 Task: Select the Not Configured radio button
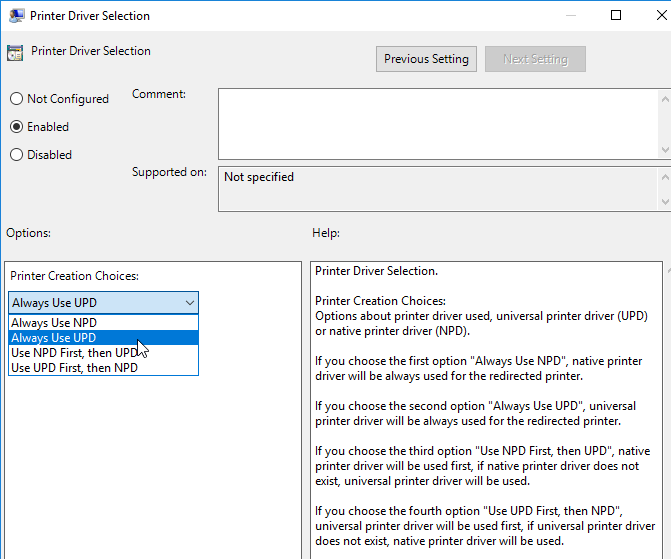click(16, 99)
